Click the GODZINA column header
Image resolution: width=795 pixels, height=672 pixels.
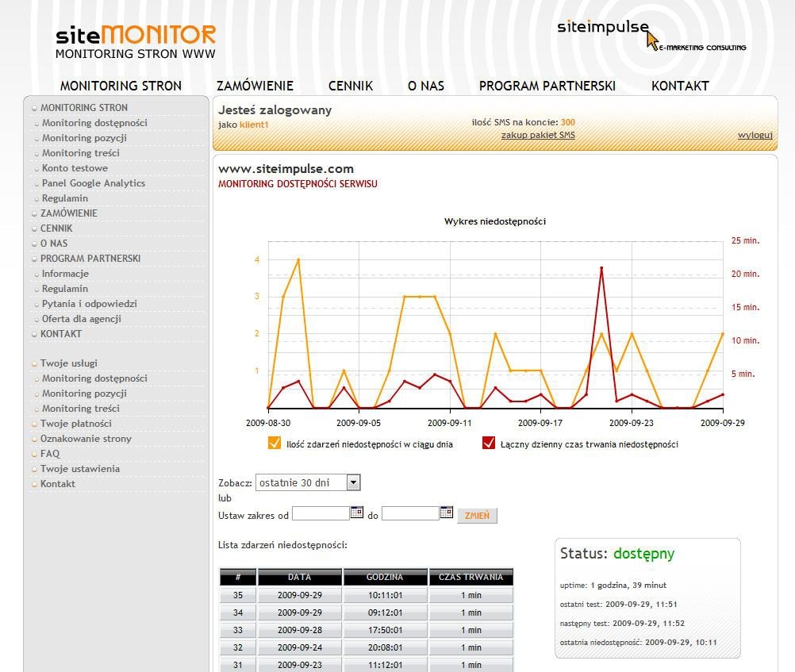(385, 577)
